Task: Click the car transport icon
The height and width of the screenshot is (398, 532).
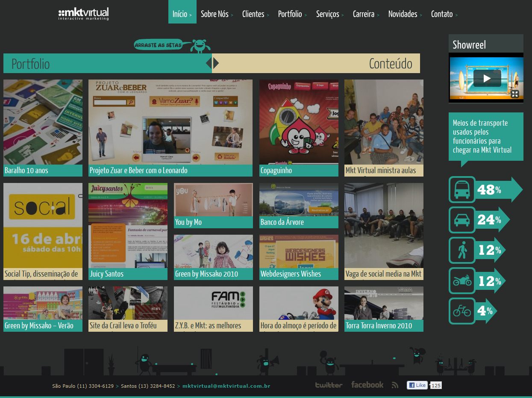Action: coord(462,220)
